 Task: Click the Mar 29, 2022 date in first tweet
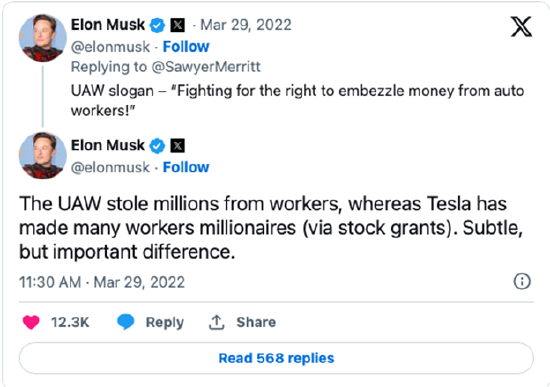tap(246, 25)
